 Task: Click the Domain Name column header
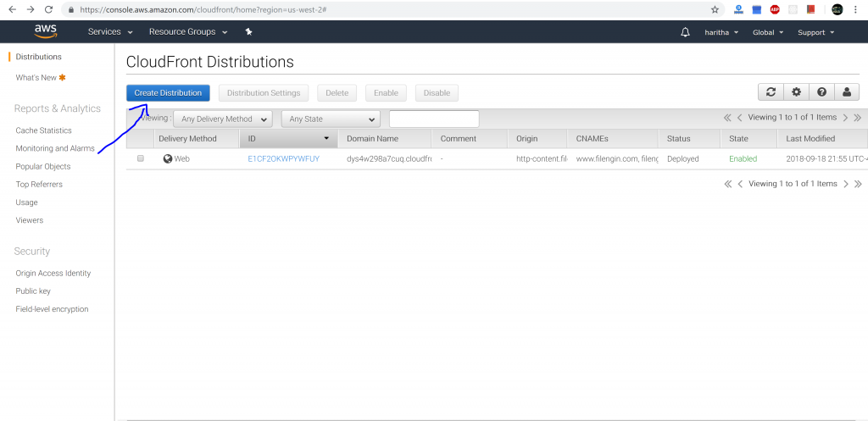(386, 138)
